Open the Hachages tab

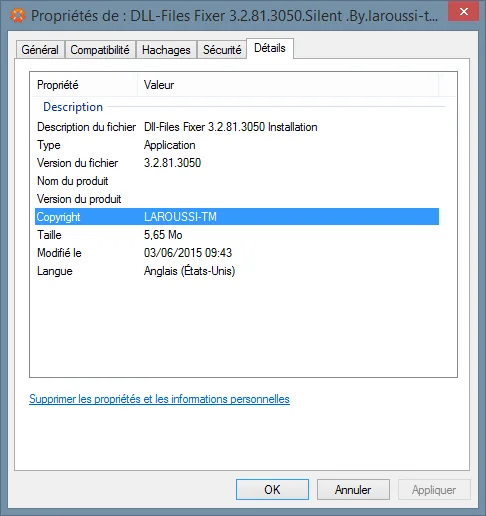click(166, 50)
